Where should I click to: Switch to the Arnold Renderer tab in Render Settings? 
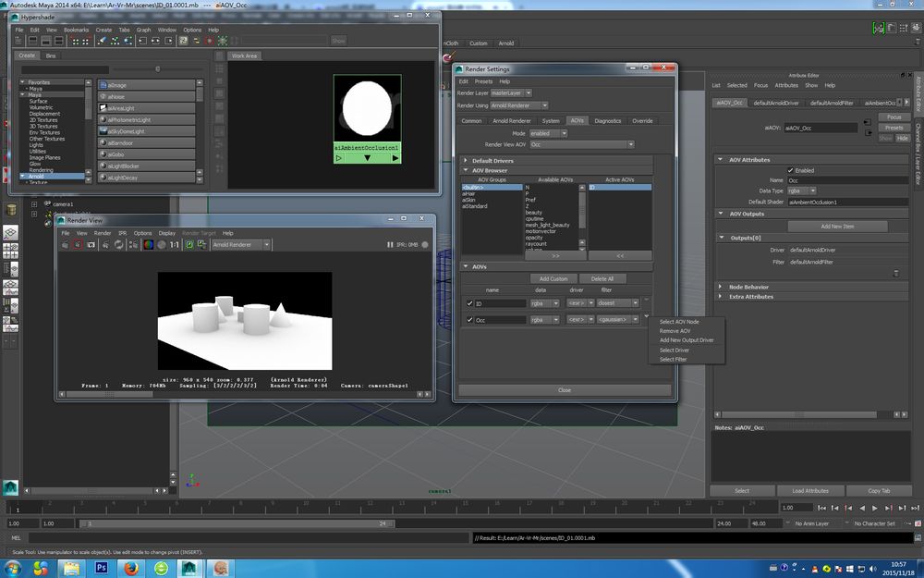[x=512, y=121]
